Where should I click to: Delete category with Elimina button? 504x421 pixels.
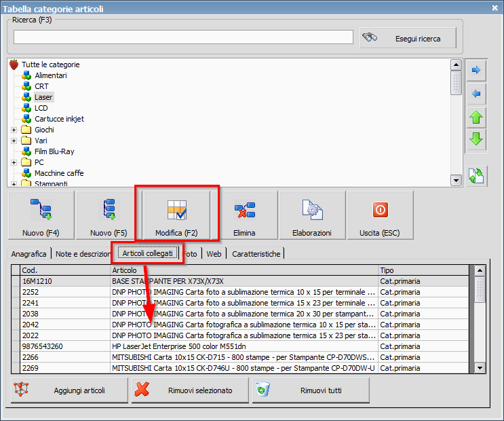point(244,215)
